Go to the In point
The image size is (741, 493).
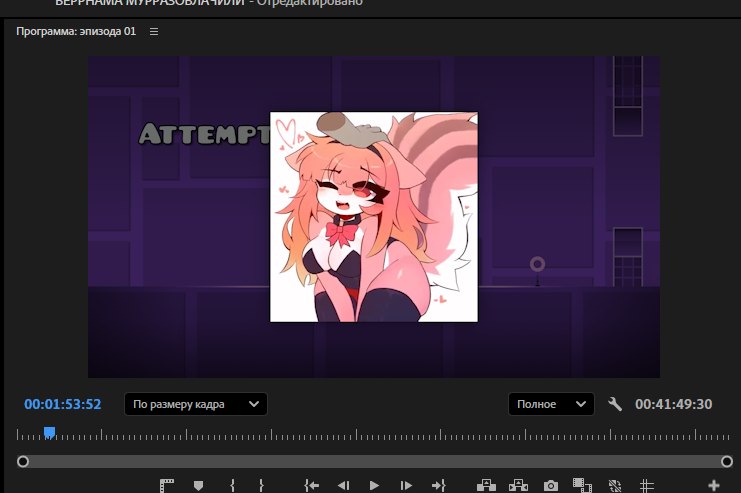point(312,485)
